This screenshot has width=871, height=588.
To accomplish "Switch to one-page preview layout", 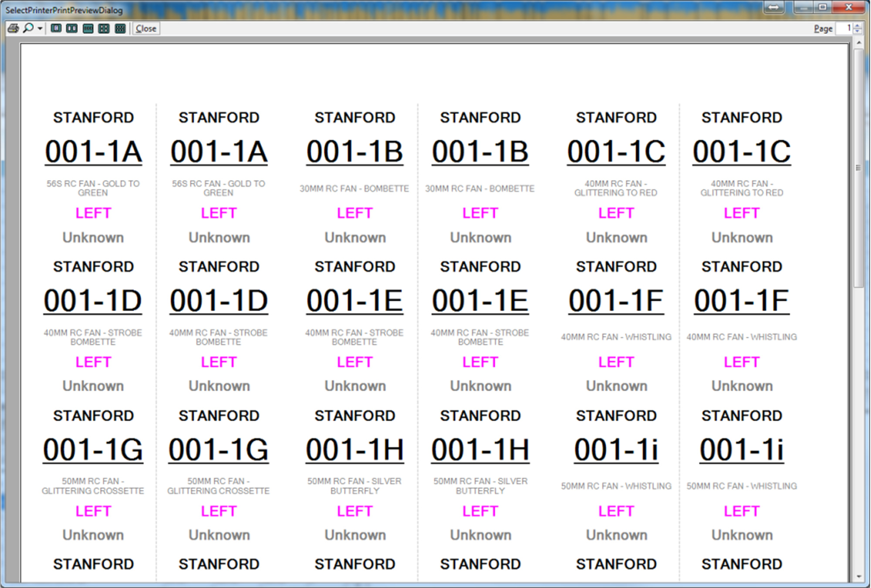I will [x=56, y=28].
